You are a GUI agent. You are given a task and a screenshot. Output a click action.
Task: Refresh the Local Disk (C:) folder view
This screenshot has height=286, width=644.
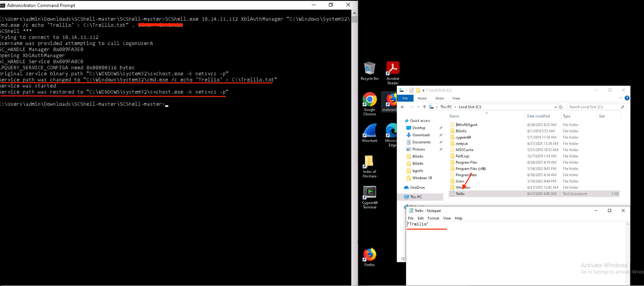[x=560, y=107]
